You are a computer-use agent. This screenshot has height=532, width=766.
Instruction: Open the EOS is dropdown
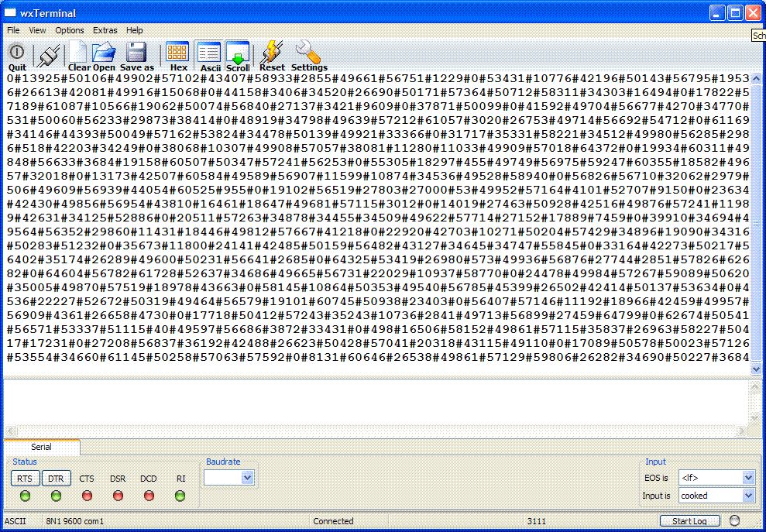click(748, 477)
